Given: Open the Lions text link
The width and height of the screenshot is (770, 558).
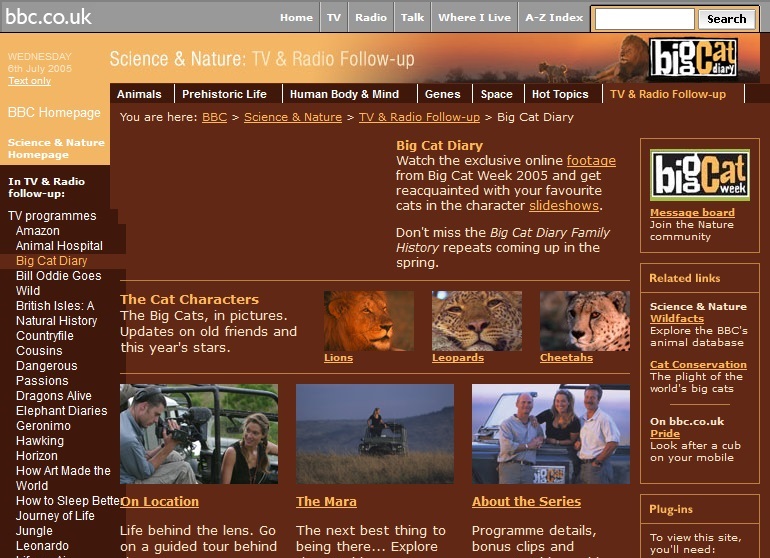Looking at the screenshot, I should (338, 358).
